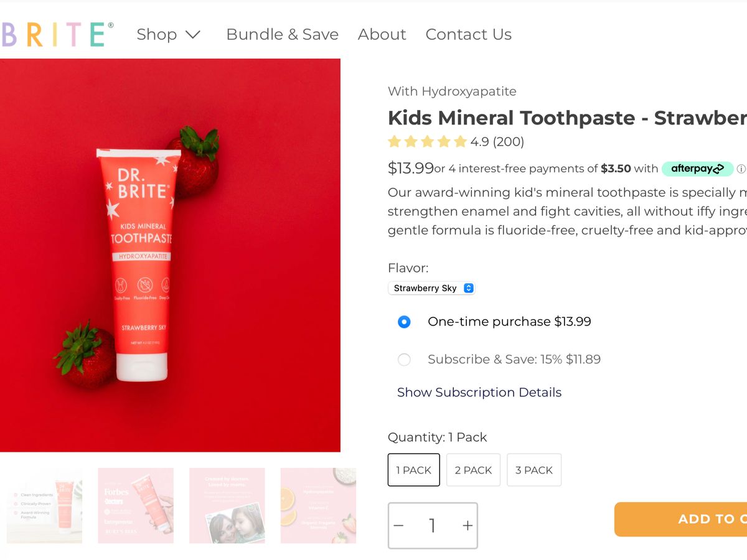
Task: Click the minus quantity icon
Action: [x=399, y=526]
